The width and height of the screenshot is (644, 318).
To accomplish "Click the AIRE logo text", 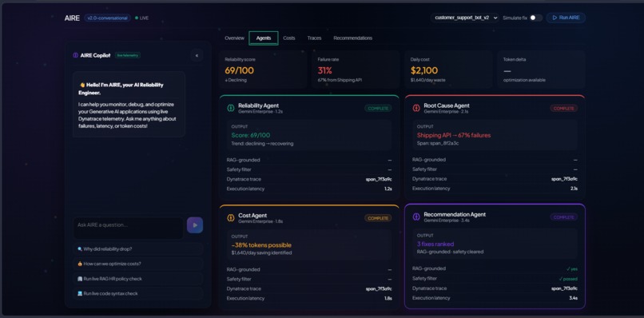I will click(x=72, y=18).
